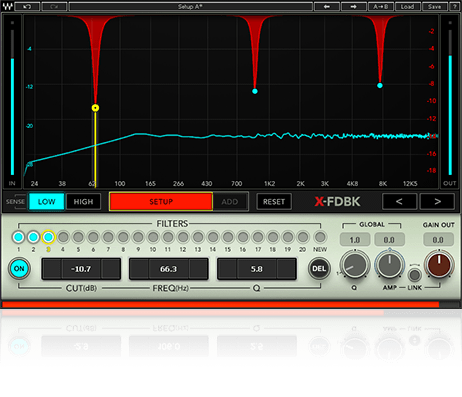Select filter 5 indicator
This screenshot has height=397, width=462.
point(78,237)
